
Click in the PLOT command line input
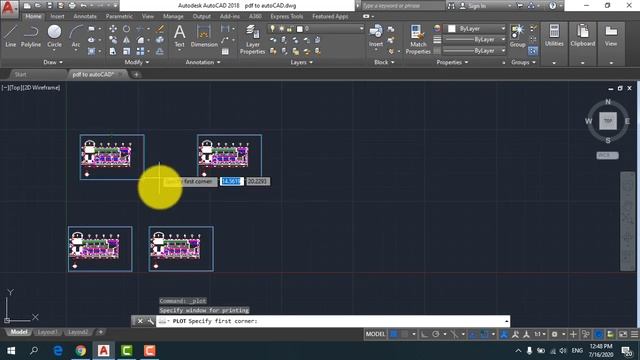point(333,321)
